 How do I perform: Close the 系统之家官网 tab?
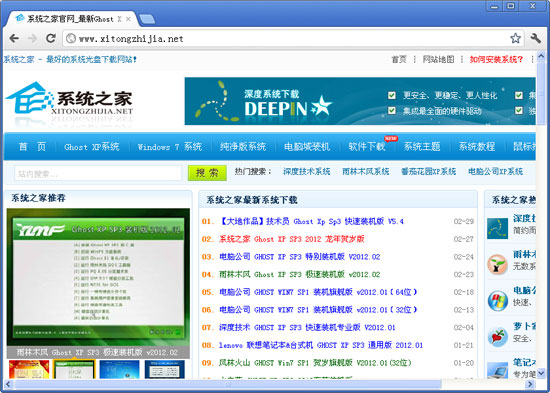pos(128,19)
